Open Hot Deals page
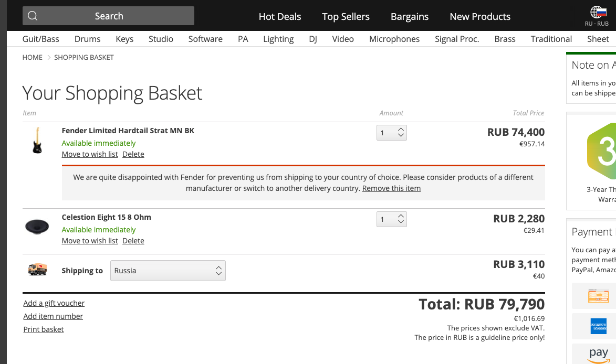Image resolution: width=616 pixels, height=364 pixels. 280,16
